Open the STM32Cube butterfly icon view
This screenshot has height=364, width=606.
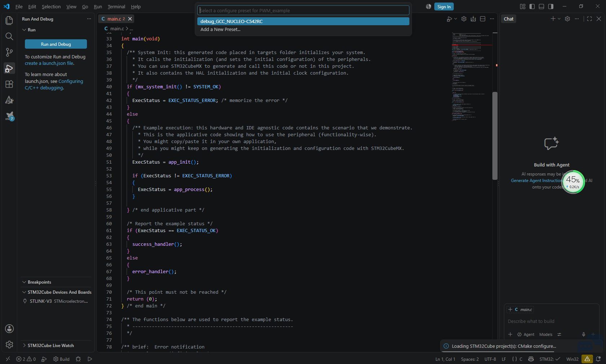pos(9,116)
